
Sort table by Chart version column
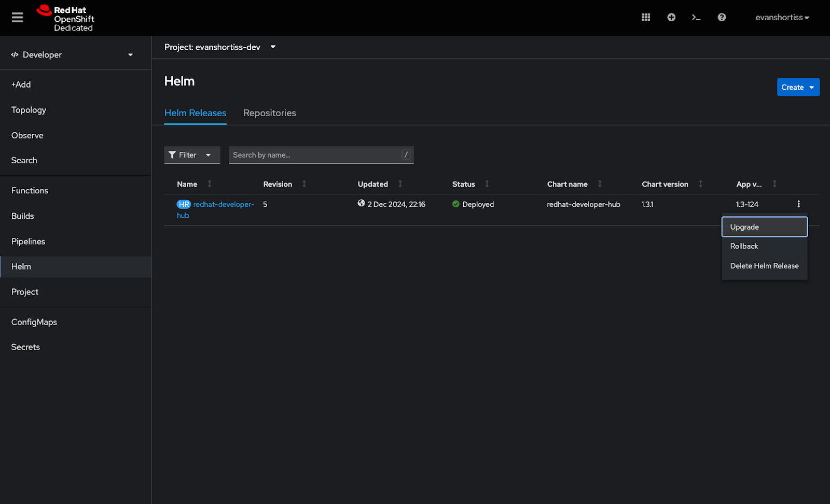(x=672, y=184)
